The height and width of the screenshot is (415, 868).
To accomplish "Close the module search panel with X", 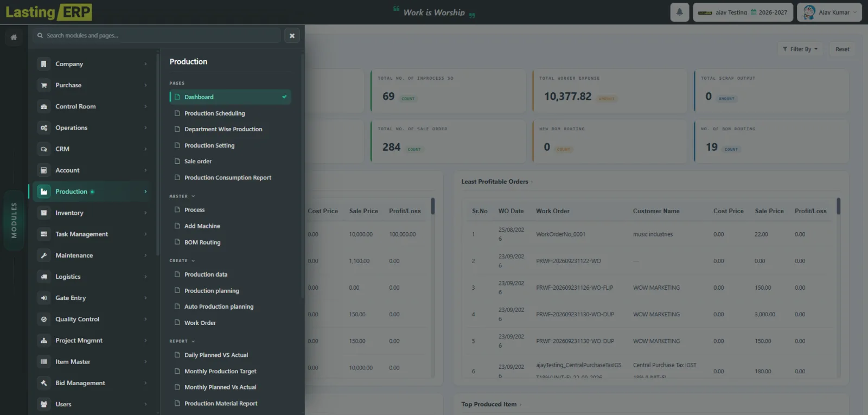I will click(x=292, y=36).
